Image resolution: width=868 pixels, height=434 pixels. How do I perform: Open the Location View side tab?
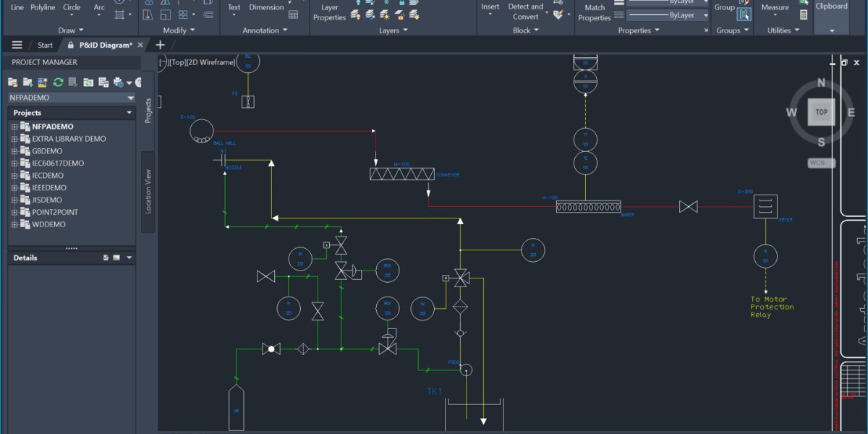pos(148,192)
